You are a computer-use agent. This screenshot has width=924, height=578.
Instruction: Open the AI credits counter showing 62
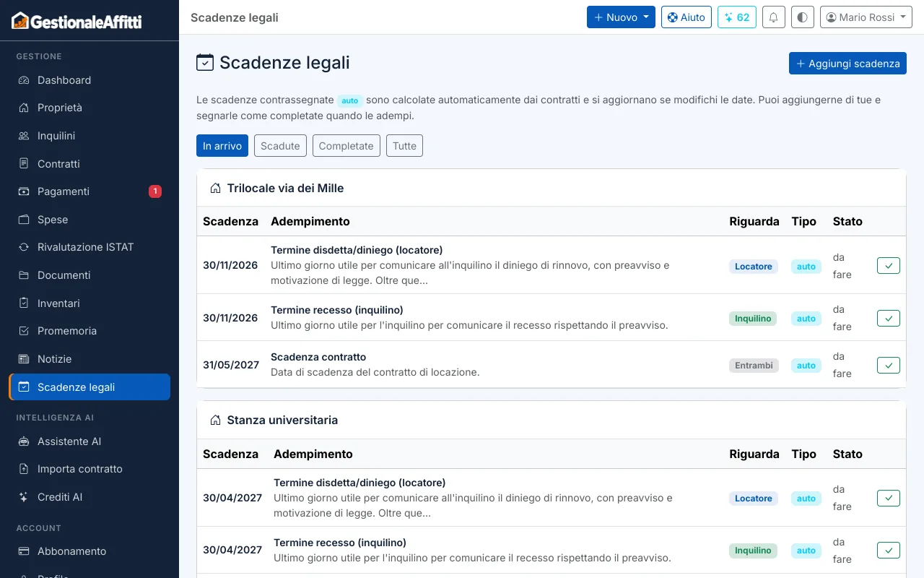pyautogui.click(x=737, y=17)
